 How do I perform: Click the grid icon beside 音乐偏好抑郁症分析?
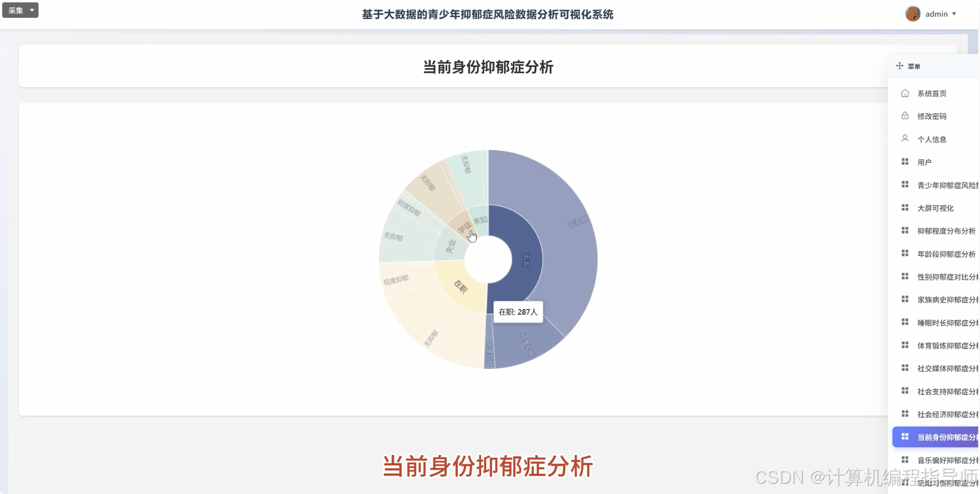[x=905, y=459]
